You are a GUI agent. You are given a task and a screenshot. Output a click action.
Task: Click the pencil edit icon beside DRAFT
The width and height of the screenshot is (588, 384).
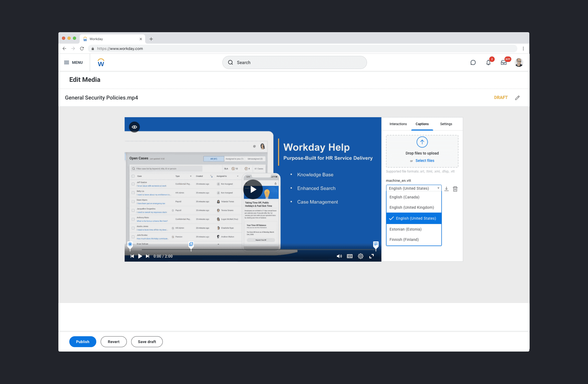[x=517, y=98]
